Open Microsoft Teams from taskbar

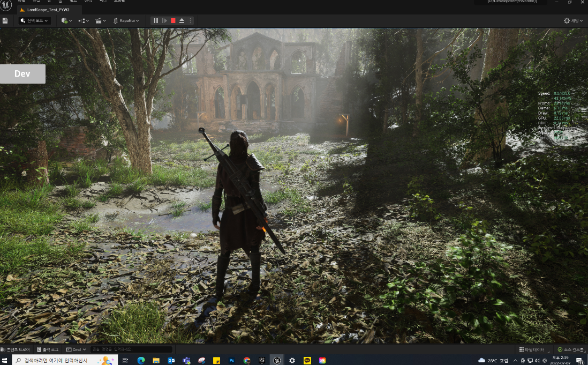[186, 360]
